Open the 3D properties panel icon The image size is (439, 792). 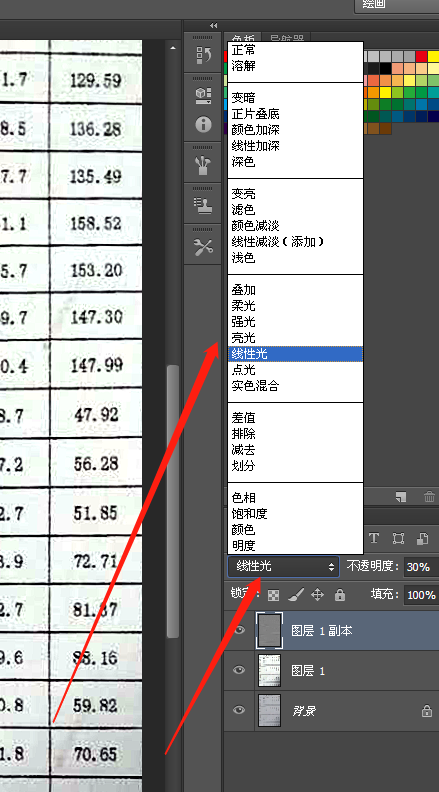click(203, 95)
